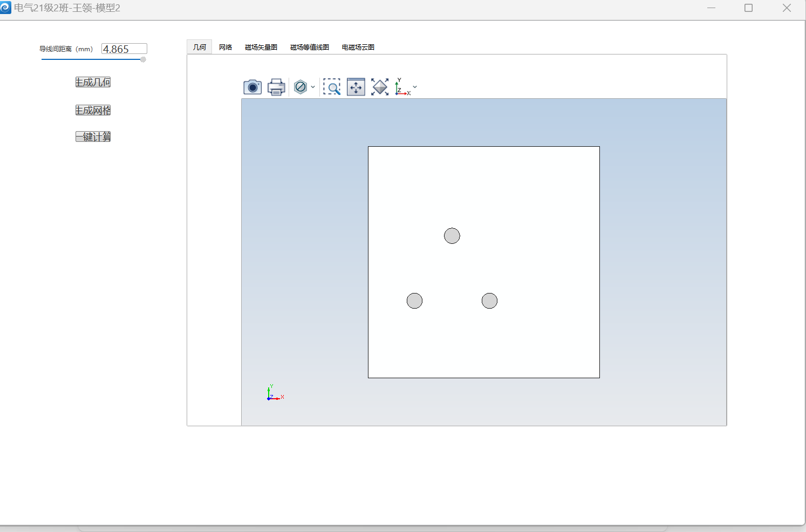This screenshot has width=806, height=532.
Task: Click the selection filter circle-slash icon
Action: click(x=300, y=87)
